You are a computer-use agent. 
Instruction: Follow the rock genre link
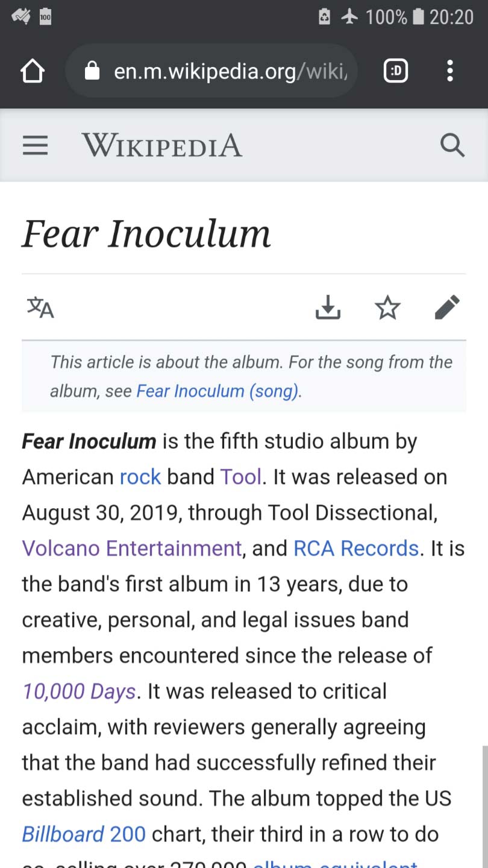coord(140,477)
